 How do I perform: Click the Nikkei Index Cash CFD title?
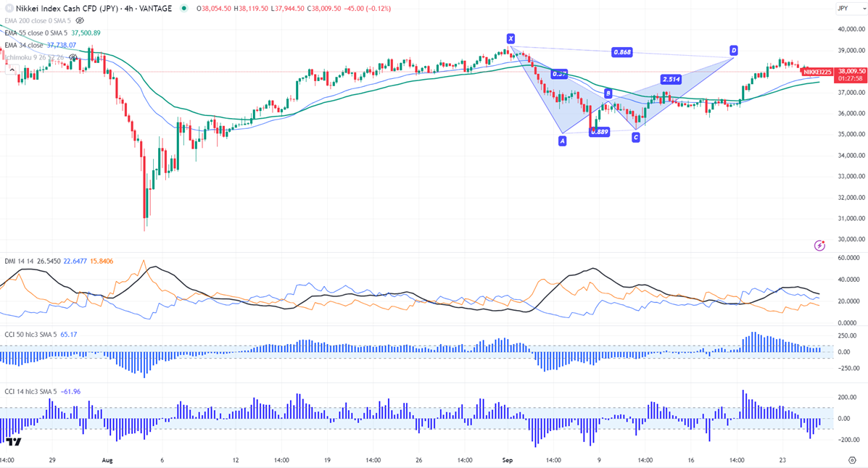[94, 8]
